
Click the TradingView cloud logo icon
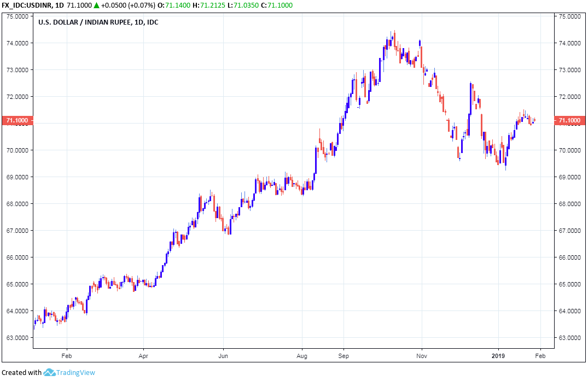click(49, 373)
